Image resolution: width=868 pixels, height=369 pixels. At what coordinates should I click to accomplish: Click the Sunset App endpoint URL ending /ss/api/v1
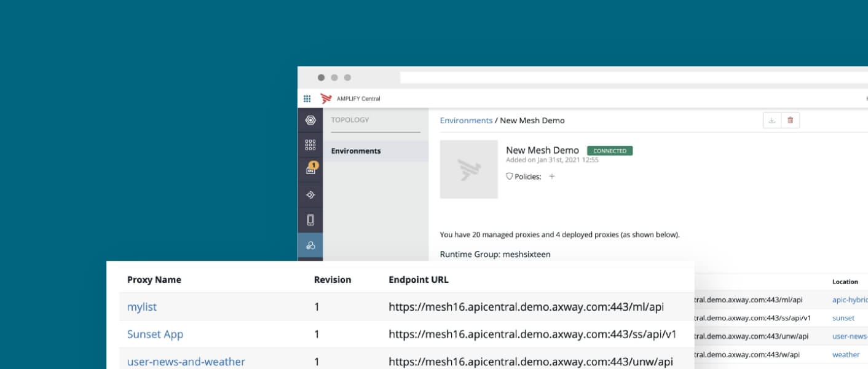point(532,335)
